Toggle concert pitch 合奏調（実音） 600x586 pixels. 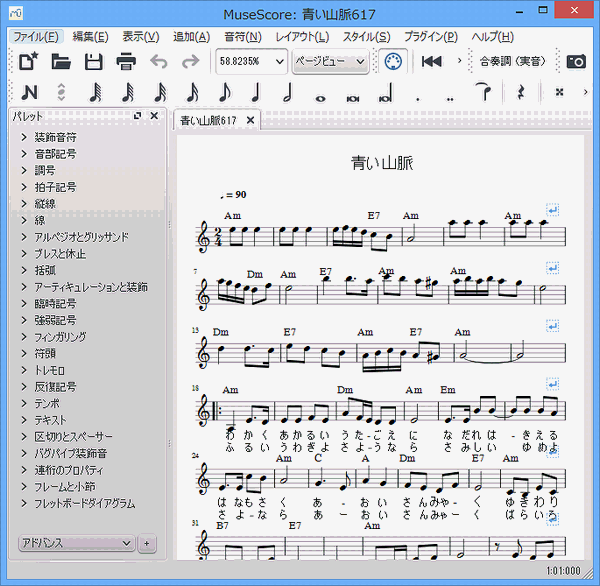512,61
